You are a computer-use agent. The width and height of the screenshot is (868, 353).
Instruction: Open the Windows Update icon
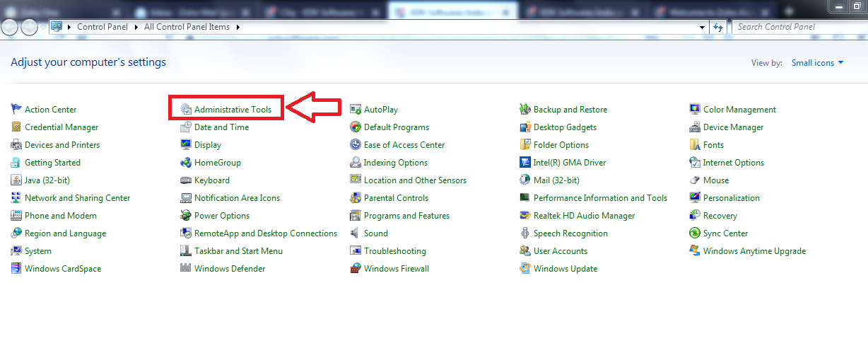click(x=525, y=268)
